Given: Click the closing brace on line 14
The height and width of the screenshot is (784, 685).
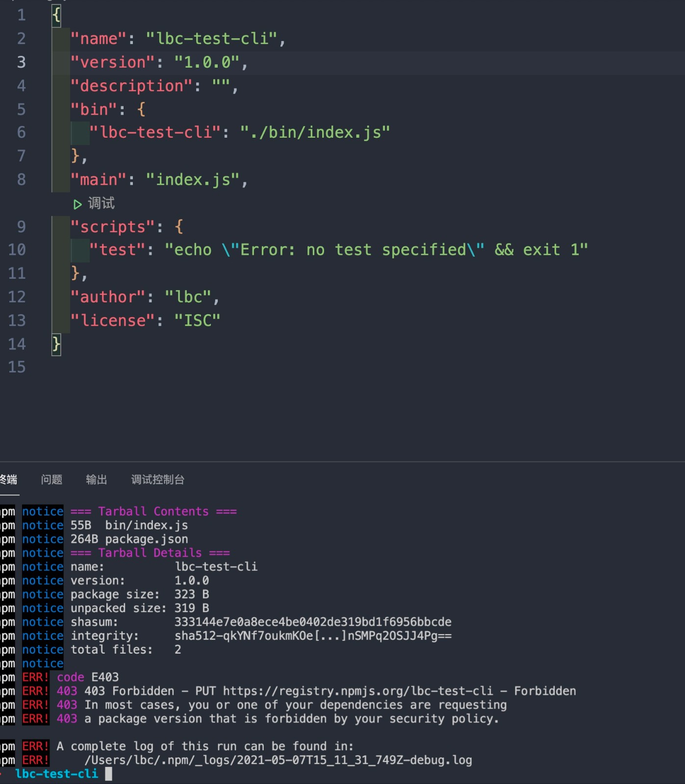Looking at the screenshot, I should [56, 344].
